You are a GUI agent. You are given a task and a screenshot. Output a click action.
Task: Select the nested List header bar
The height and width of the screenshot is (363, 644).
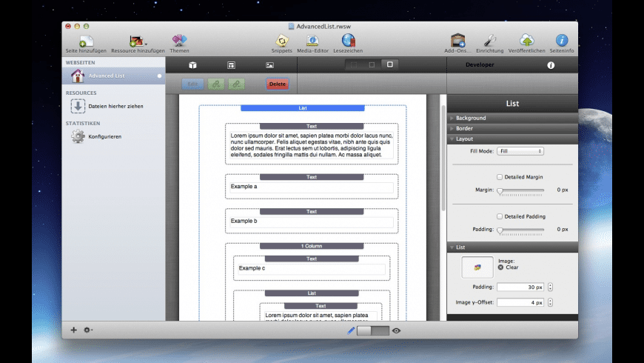coord(312,293)
